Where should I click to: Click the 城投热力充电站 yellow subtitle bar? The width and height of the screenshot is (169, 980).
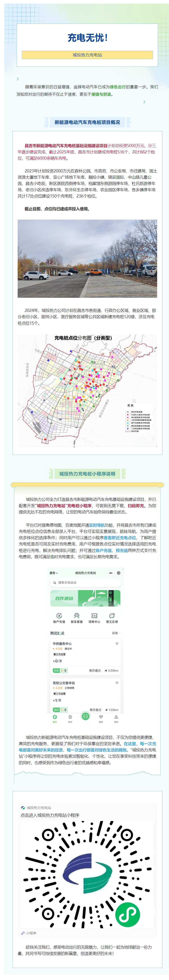tap(87, 55)
